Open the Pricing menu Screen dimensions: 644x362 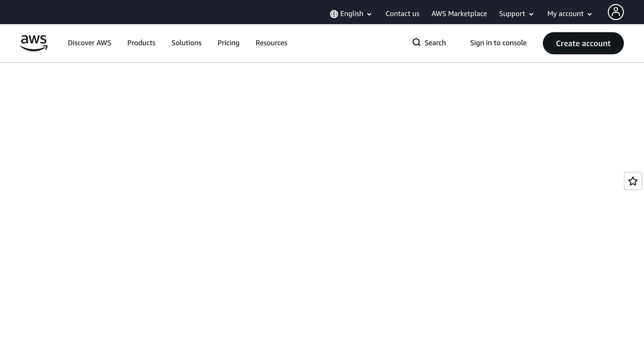tap(228, 43)
